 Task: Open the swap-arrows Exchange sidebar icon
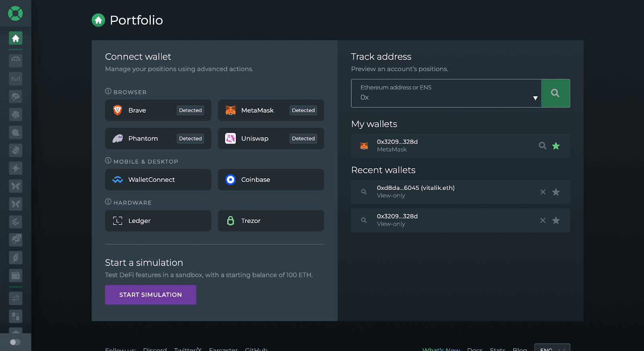pyautogui.click(x=16, y=298)
